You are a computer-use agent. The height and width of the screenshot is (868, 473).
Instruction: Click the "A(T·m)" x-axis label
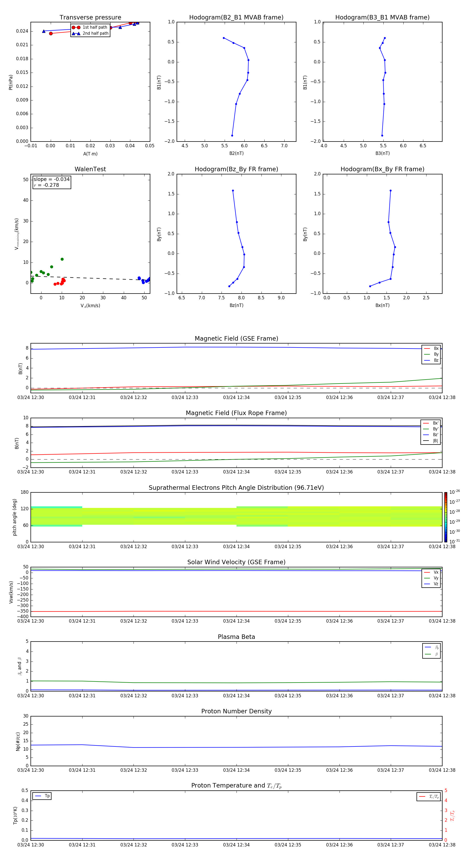[x=90, y=154]
